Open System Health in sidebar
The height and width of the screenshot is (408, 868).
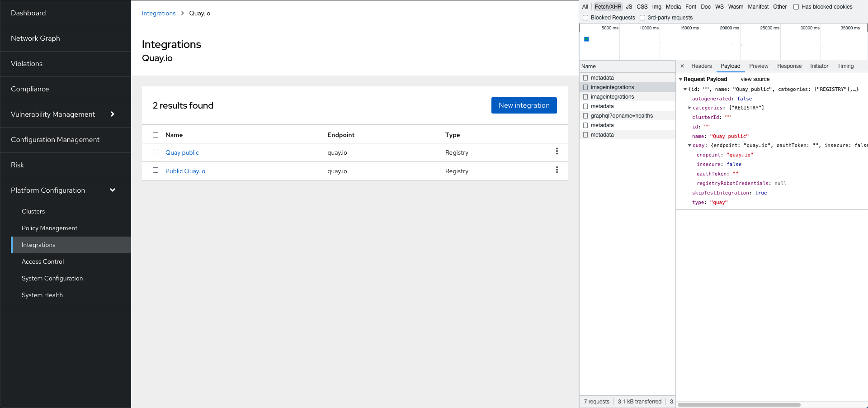[x=71, y=295]
